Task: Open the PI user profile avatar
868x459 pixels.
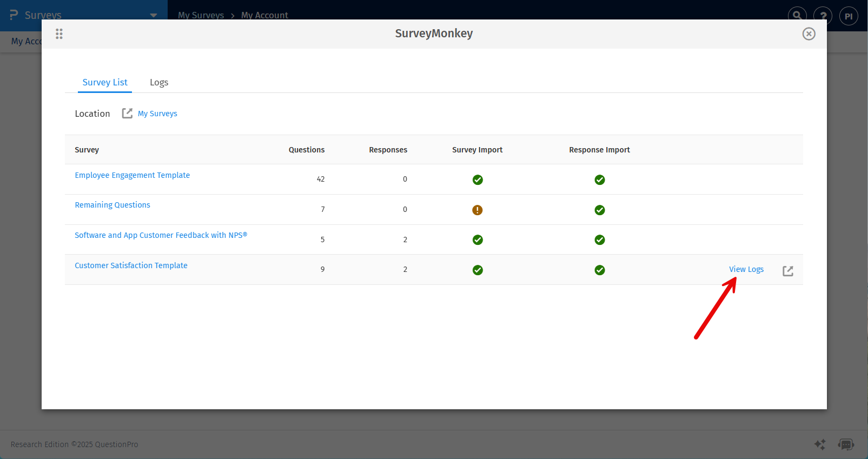Action: 848,16
